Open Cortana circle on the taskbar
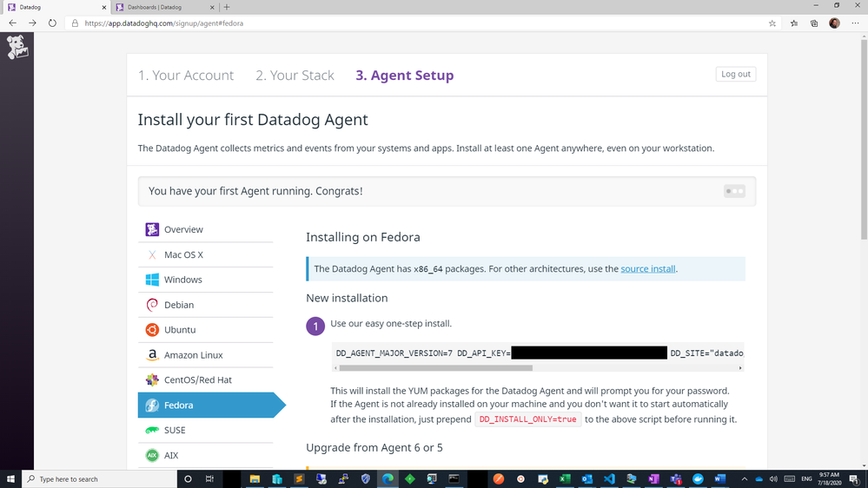Image resolution: width=868 pixels, height=488 pixels. click(188, 479)
